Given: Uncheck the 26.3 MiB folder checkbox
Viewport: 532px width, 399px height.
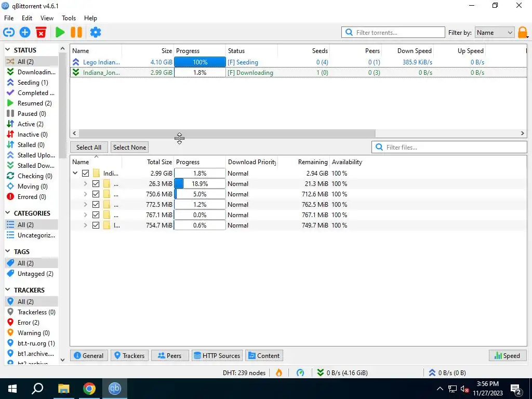Looking at the screenshot, I should (96, 184).
